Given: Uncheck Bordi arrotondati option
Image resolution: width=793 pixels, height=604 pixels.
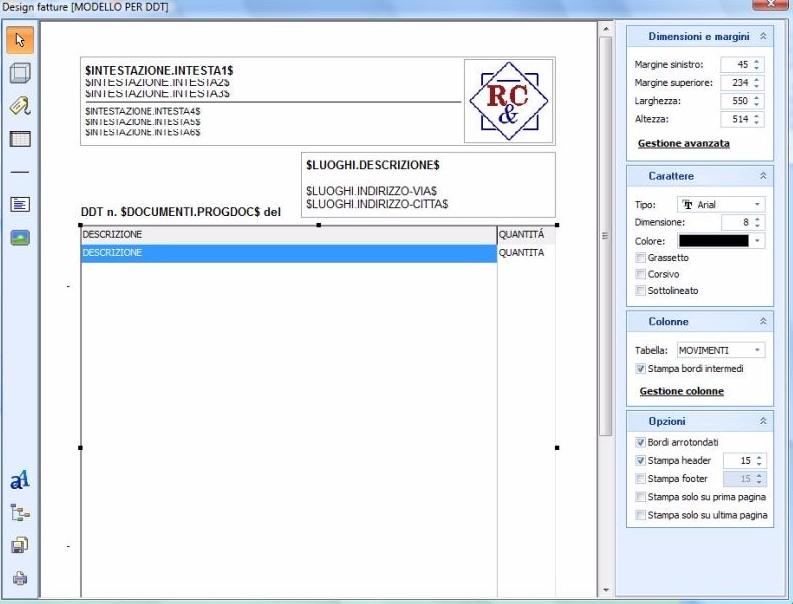Looking at the screenshot, I should coord(640,442).
